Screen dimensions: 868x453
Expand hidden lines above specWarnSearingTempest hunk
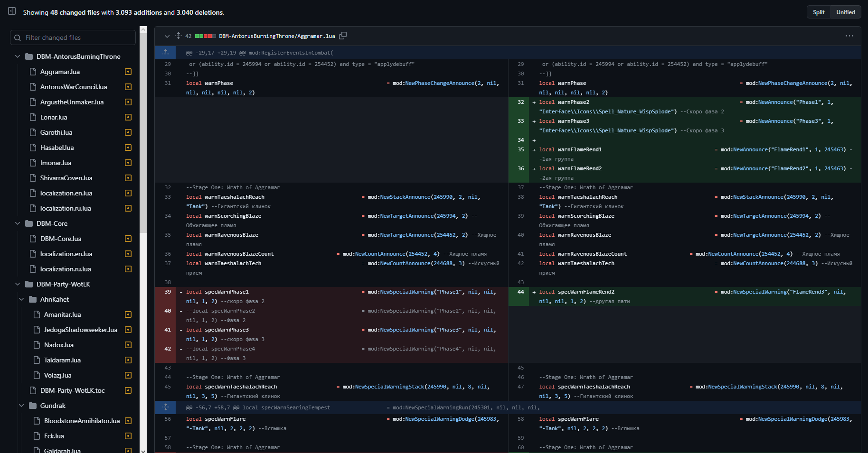165,407
